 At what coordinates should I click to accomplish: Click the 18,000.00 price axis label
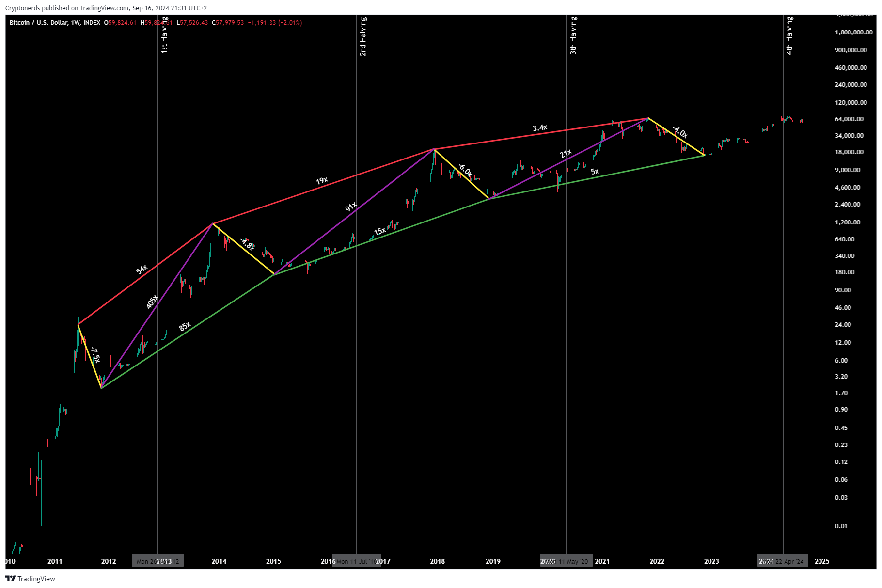pyautogui.click(x=849, y=152)
